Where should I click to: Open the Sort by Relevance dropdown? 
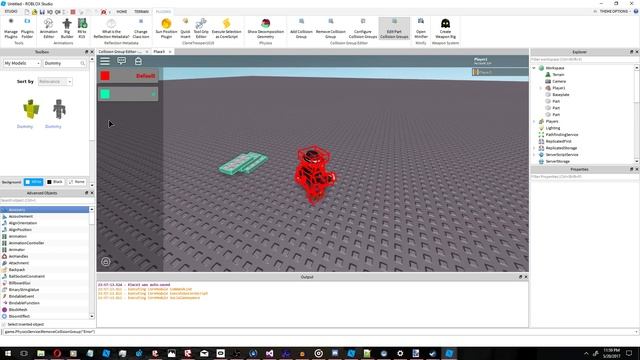pyautogui.click(x=55, y=82)
